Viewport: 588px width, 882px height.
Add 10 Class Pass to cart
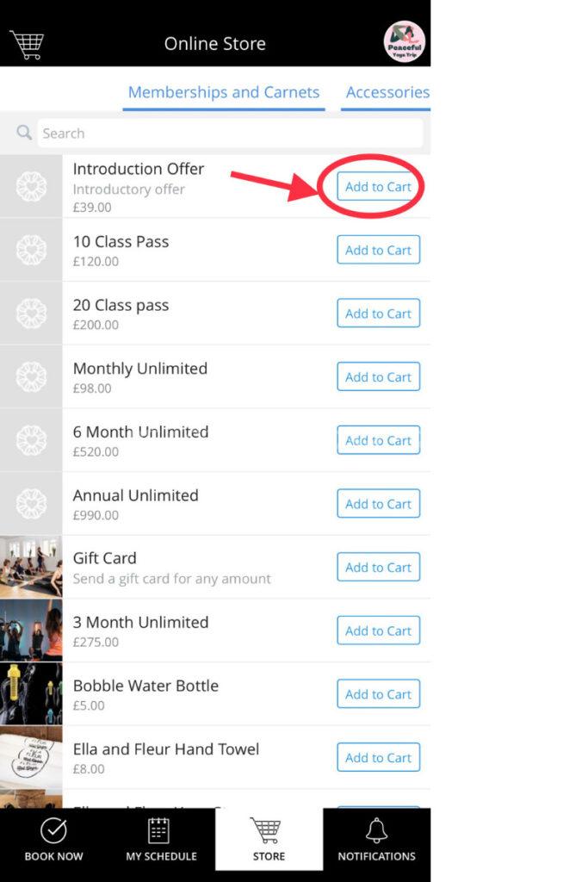(x=378, y=251)
